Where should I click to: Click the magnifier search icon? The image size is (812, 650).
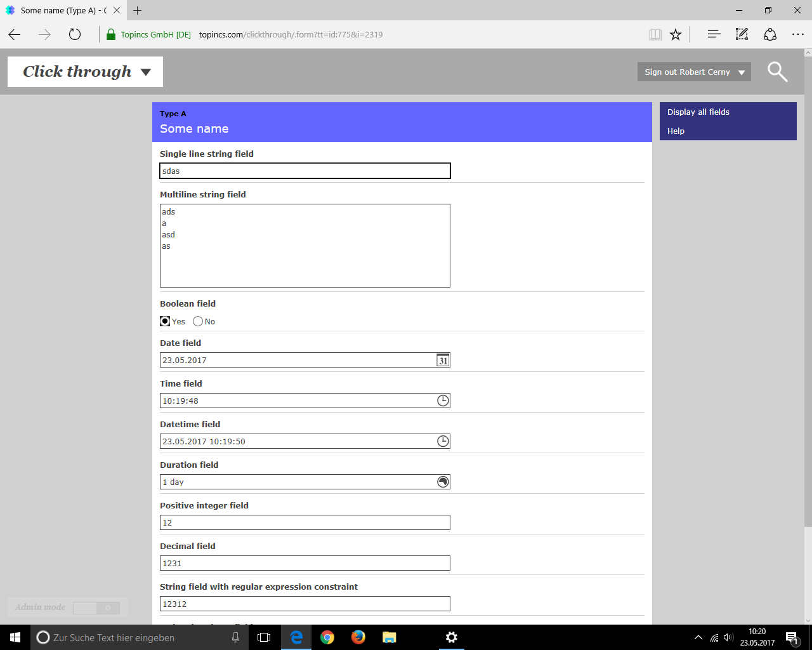point(777,72)
